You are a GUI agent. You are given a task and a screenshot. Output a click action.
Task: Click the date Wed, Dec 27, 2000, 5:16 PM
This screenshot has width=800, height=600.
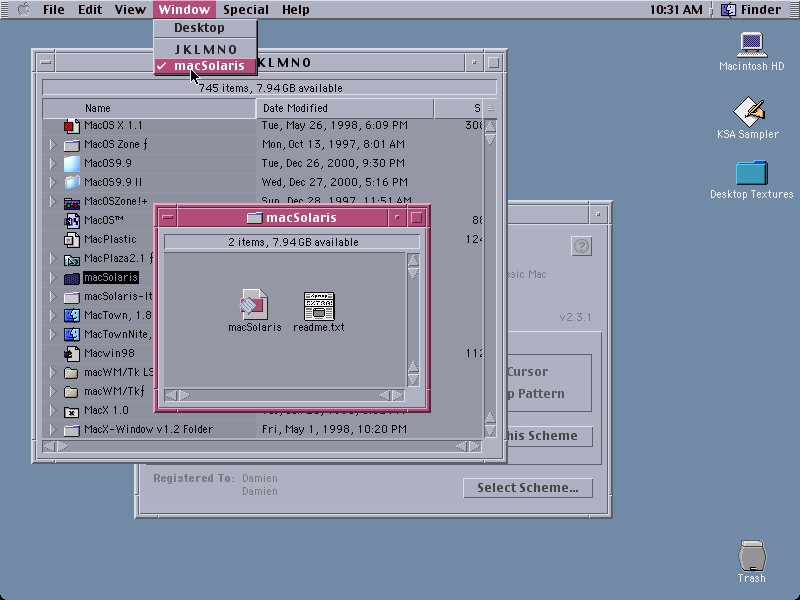(x=335, y=182)
